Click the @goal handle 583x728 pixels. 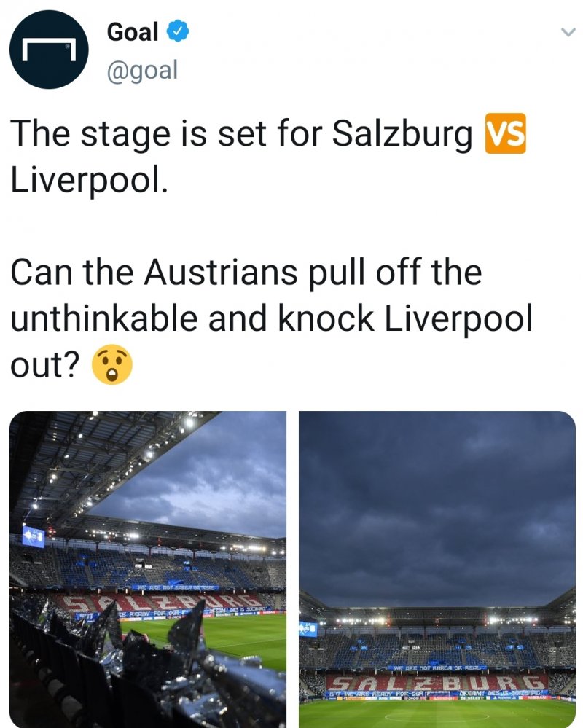[142, 71]
